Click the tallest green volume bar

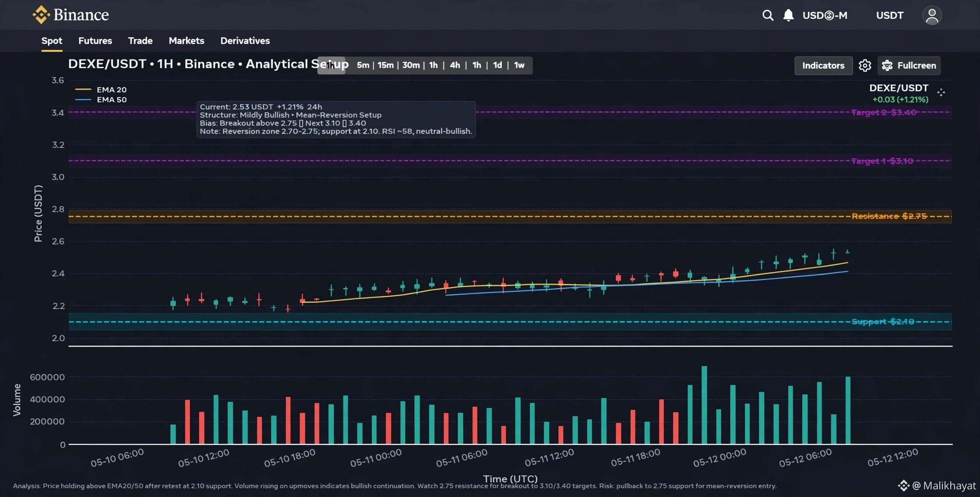point(704,405)
